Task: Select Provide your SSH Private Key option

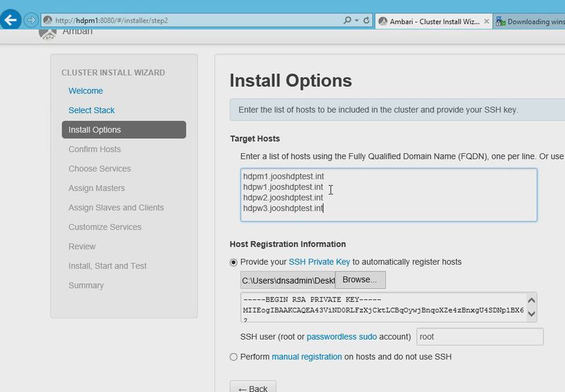Action: coord(234,262)
